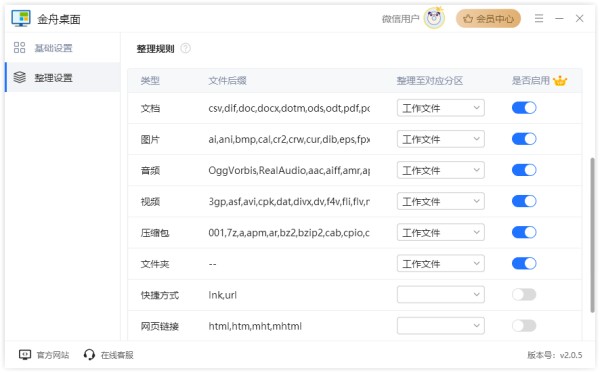Click the 视频 suffix list 3gp,asf,avi
The image size is (600, 373).
(x=289, y=202)
